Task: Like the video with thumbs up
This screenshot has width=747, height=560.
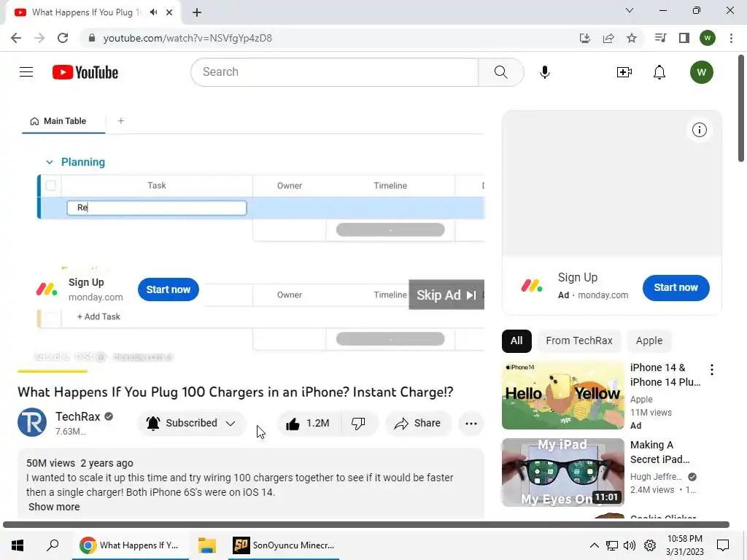Action: coord(309,424)
